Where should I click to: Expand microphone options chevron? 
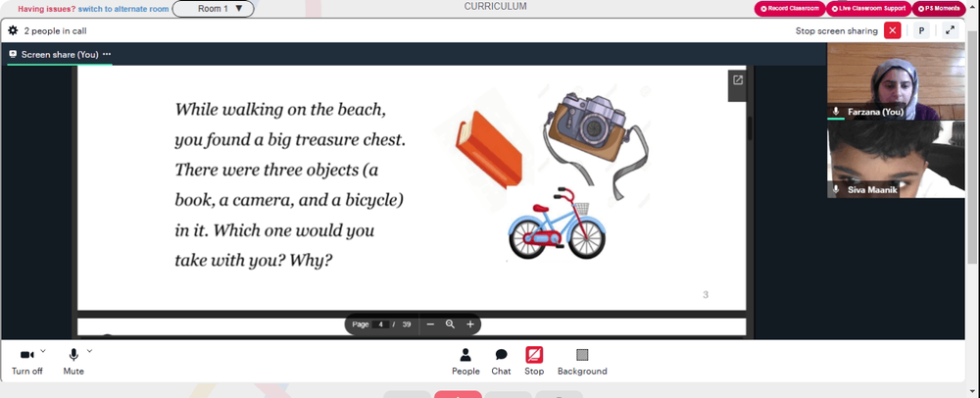[x=89, y=351]
